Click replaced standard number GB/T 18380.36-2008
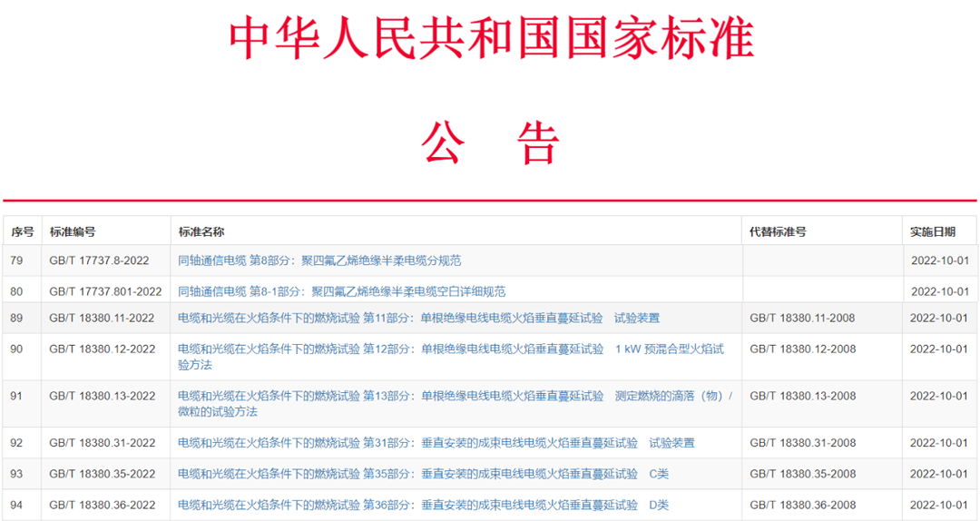 (802, 505)
